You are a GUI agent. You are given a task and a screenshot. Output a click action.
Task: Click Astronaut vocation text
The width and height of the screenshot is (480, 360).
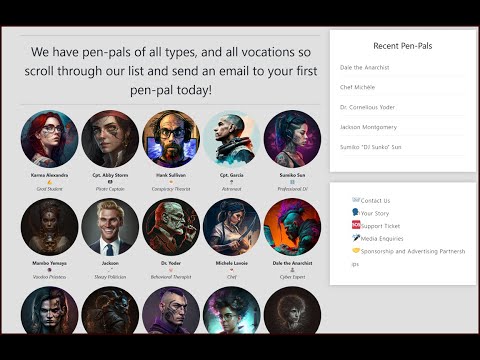click(232, 189)
